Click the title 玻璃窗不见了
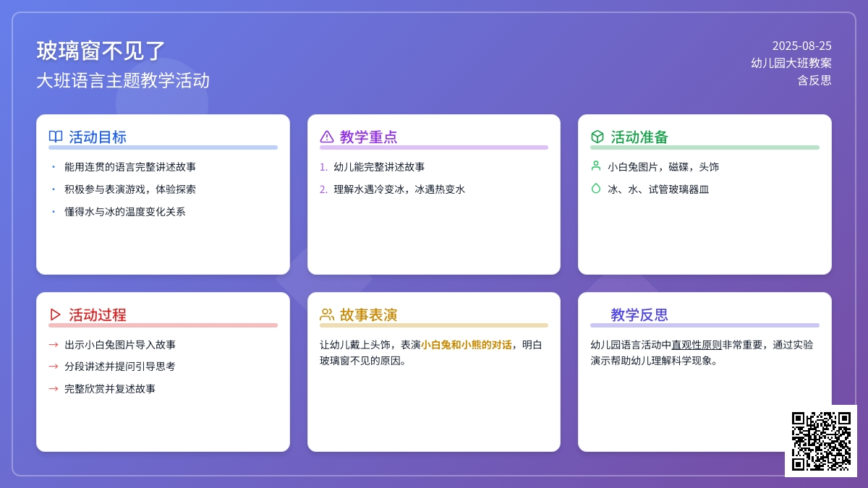This screenshot has width=868, height=488. point(101,51)
